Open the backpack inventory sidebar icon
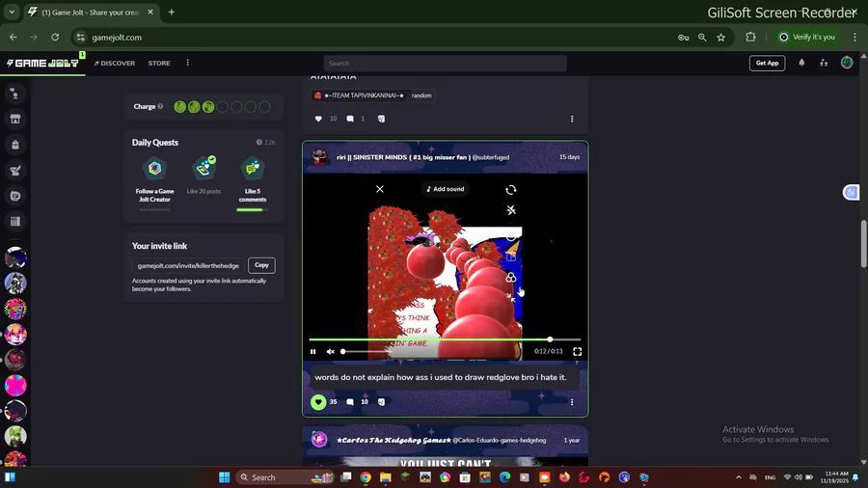The image size is (868, 488). (14, 145)
